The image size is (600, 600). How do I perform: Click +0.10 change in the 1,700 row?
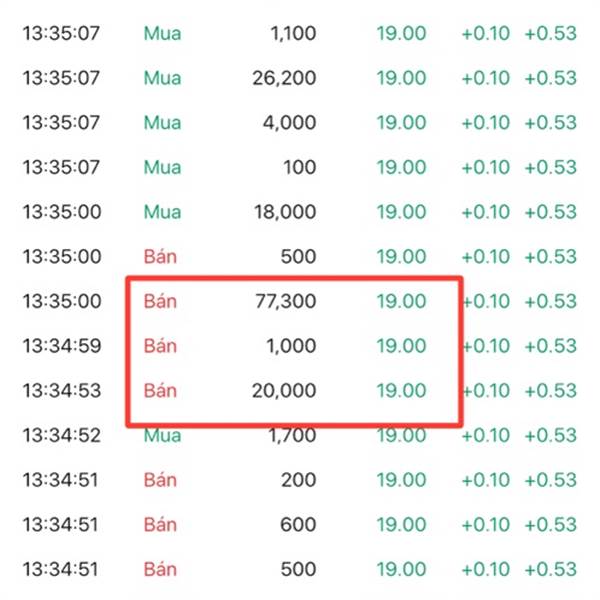485,435
